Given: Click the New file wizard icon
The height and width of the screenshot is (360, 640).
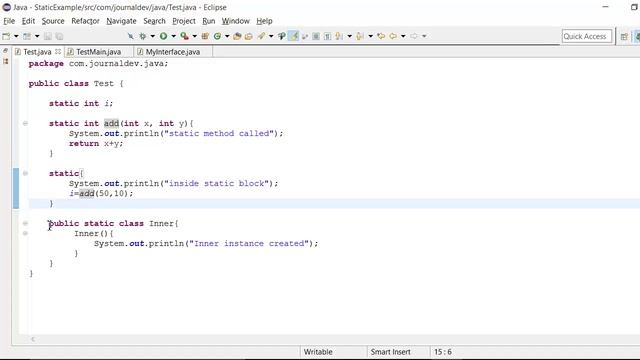Looking at the screenshot, I should pyautogui.click(x=6, y=36).
